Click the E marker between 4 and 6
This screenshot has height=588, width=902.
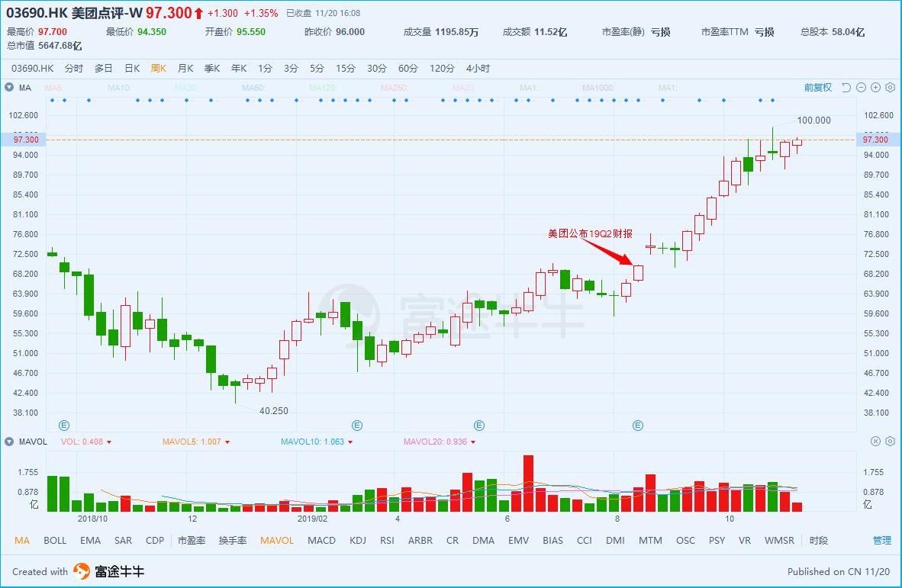(479, 426)
